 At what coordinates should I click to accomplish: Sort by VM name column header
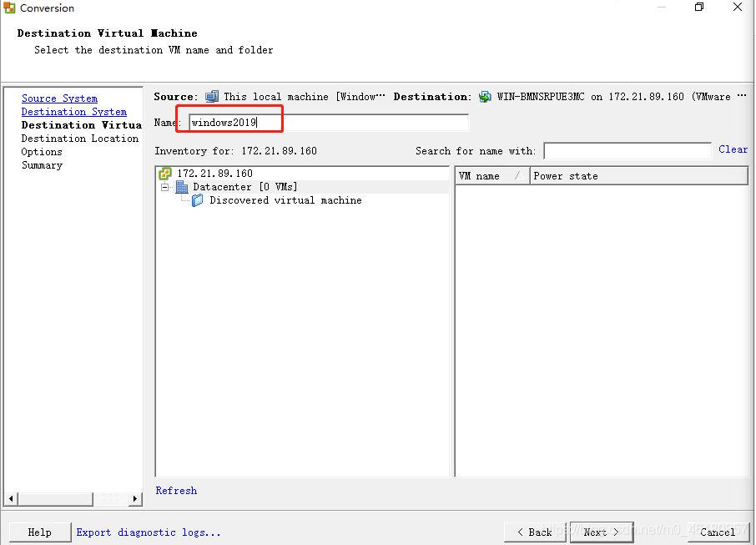point(491,176)
